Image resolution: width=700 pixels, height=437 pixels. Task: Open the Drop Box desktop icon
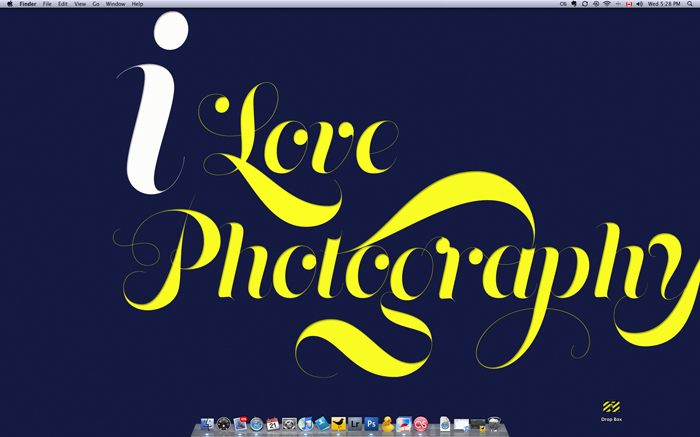coord(611,411)
